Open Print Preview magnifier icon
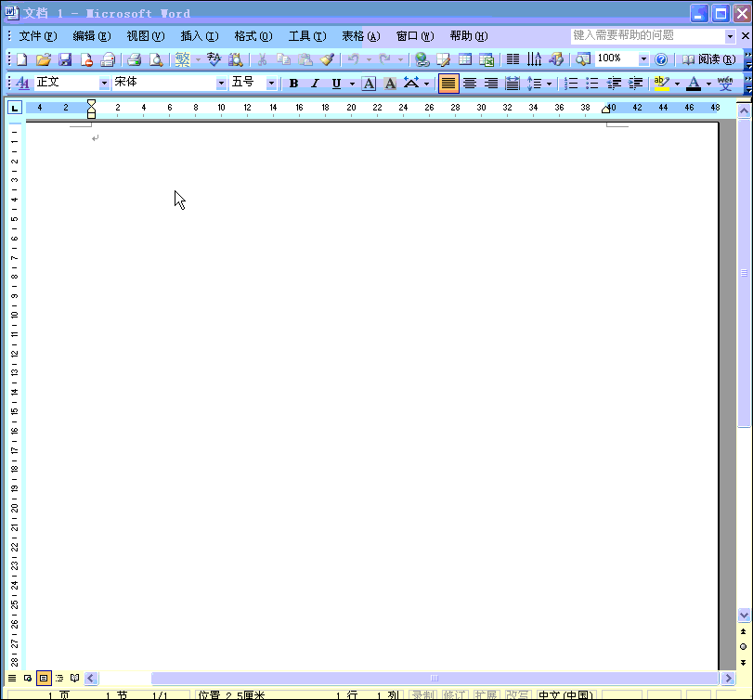This screenshot has height=700, width=753. click(156, 59)
